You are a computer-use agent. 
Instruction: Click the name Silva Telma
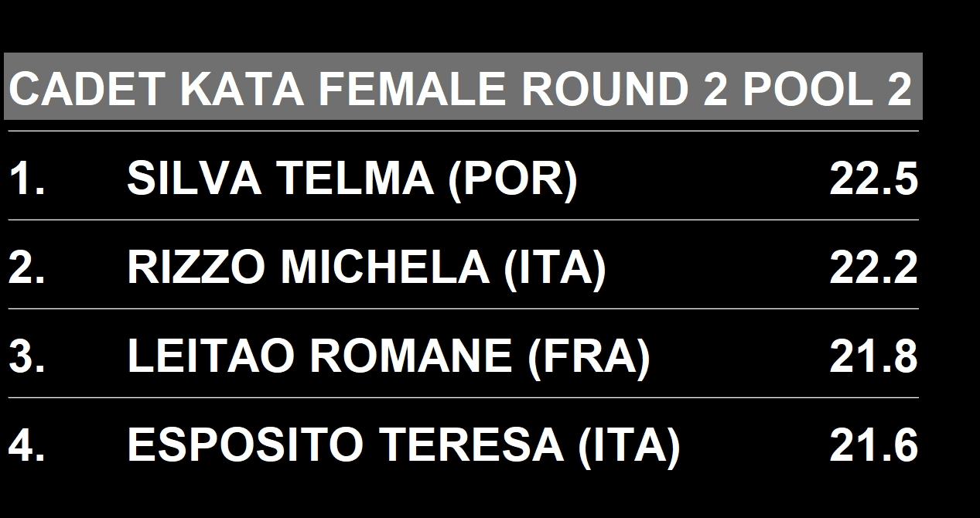coord(279,179)
